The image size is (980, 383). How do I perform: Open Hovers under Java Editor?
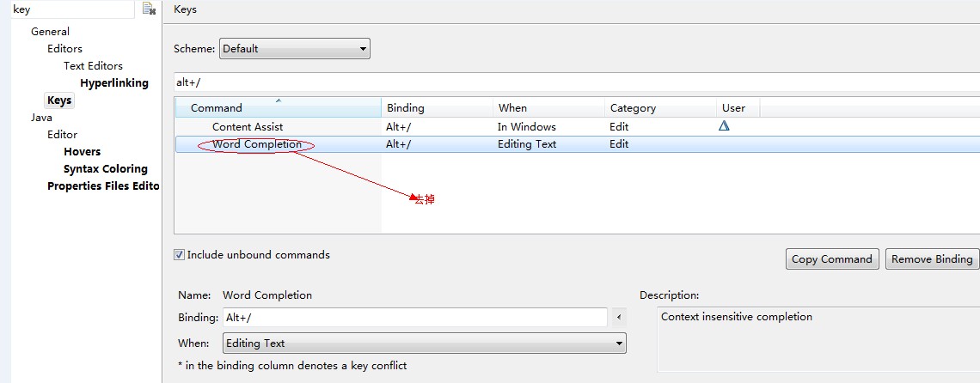coord(82,152)
